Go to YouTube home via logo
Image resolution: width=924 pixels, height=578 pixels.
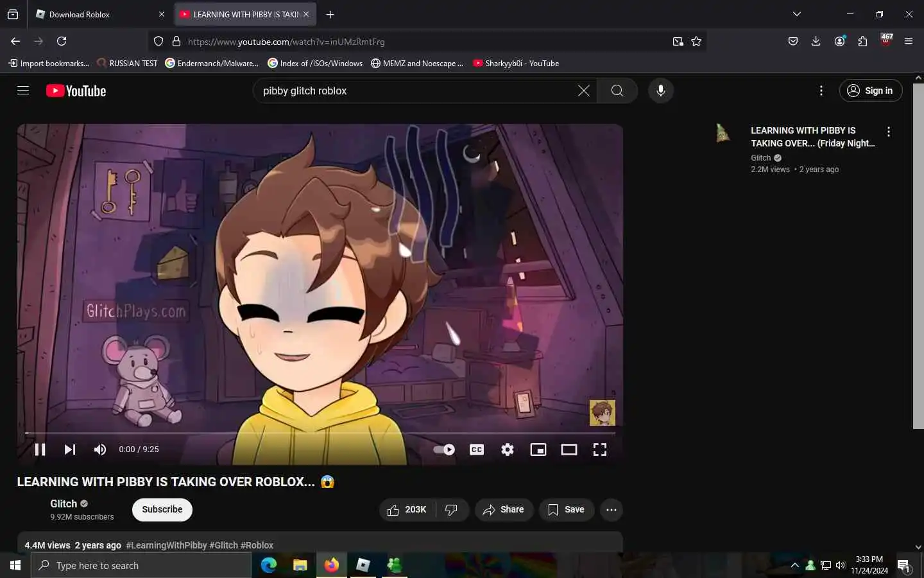pyautogui.click(x=76, y=91)
